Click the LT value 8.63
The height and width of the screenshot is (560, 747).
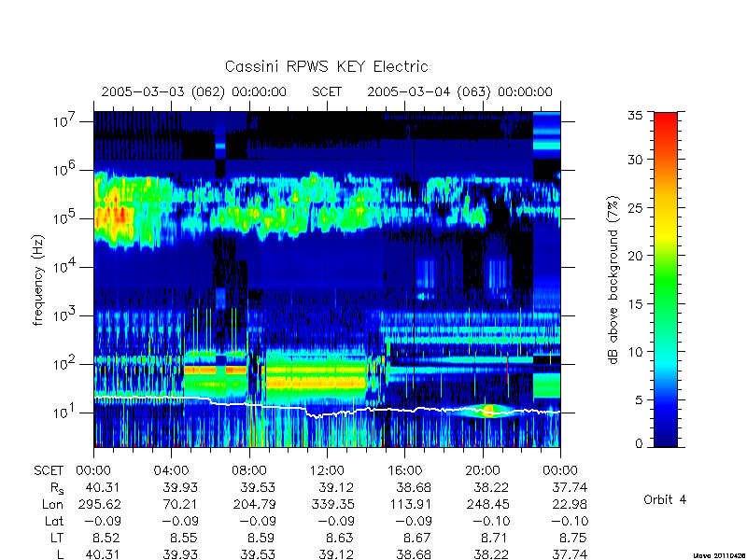pyautogui.click(x=339, y=538)
